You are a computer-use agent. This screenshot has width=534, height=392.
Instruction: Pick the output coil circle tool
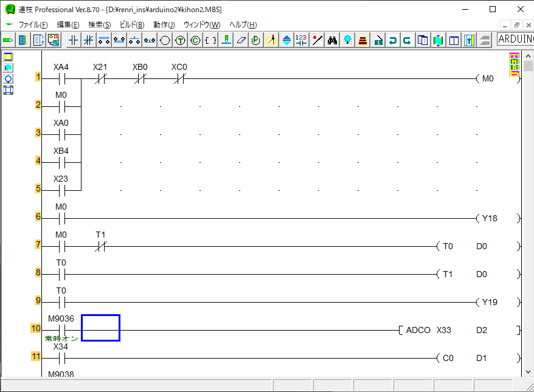click(x=165, y=40)
